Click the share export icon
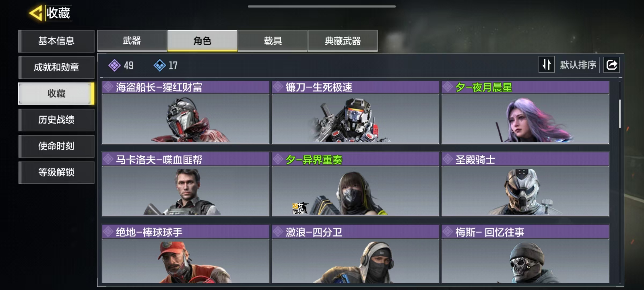The height and width of the screenshot is (290, 644). coord(612,65)
